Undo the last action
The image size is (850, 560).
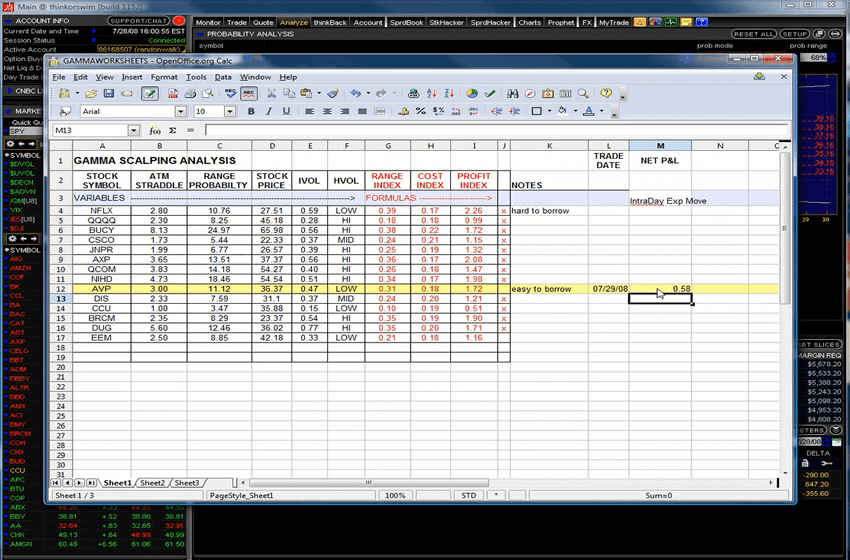[x=355, y=93]
